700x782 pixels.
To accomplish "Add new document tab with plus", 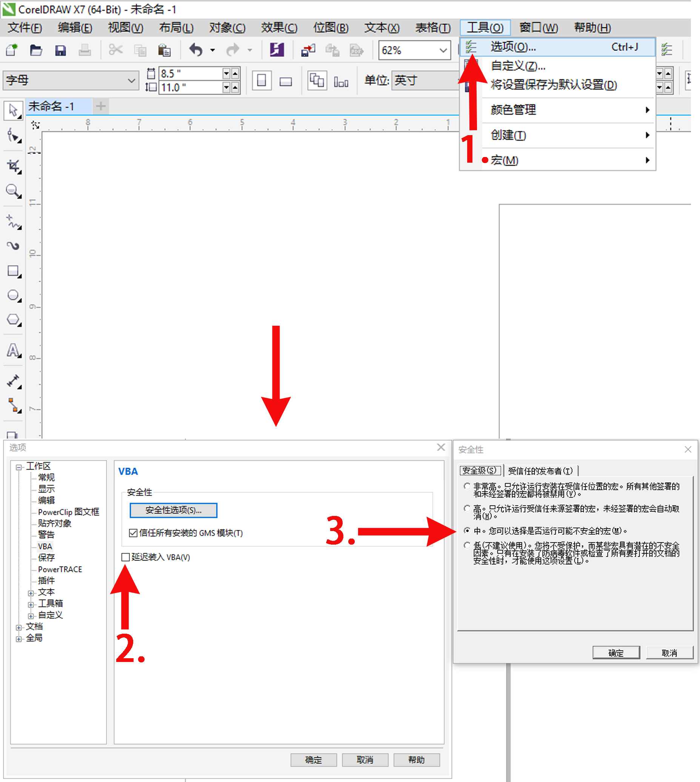I will [101, 106].
